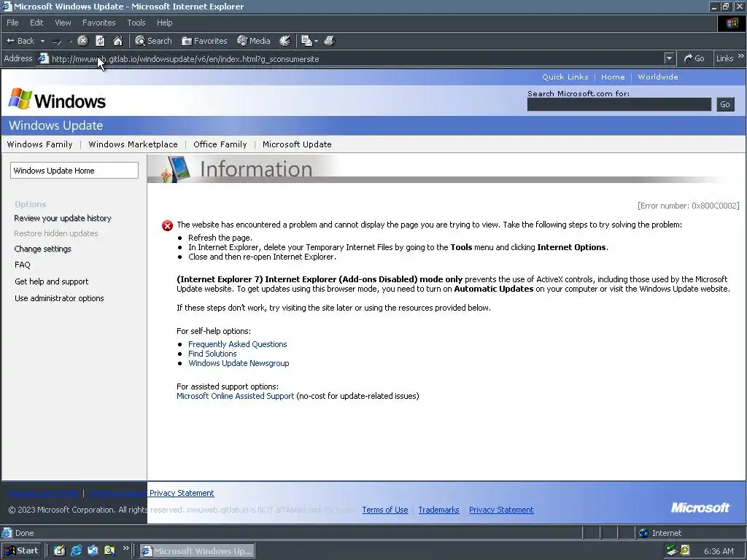This screenshot has height=560, width=747.
Task: Click the Forward arrow in the toolbar
Action: coord(57,42)
